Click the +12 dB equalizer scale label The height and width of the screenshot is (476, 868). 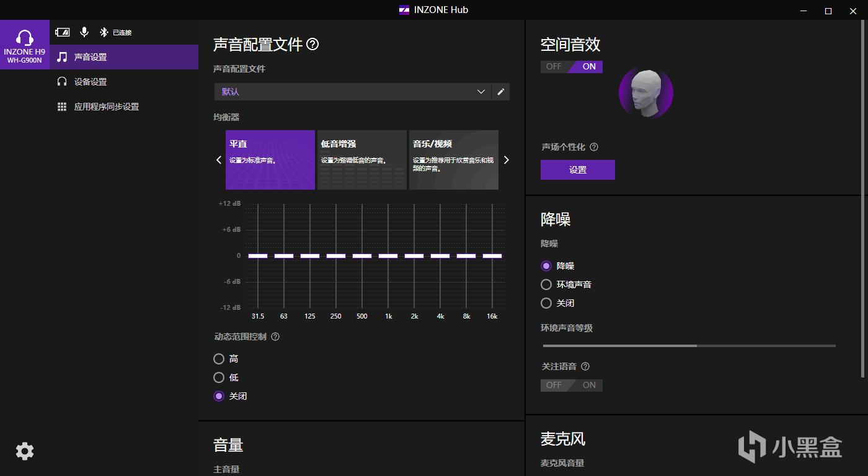pos(230,203)
